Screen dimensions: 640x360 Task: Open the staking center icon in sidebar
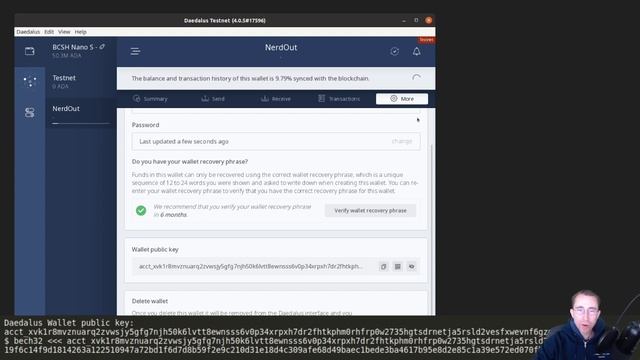coord(29,81)
